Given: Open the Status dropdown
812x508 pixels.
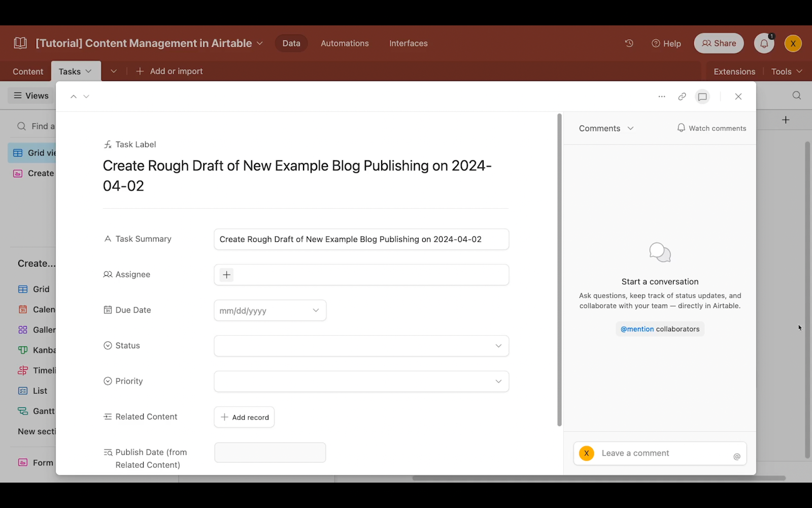Looking at the screenshot, I should [x=361, y=346].
